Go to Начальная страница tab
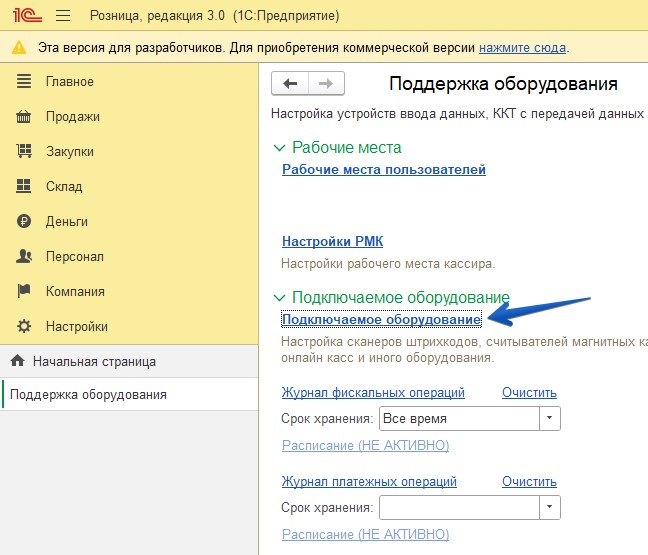648x555 pixels. click(93, 361)
